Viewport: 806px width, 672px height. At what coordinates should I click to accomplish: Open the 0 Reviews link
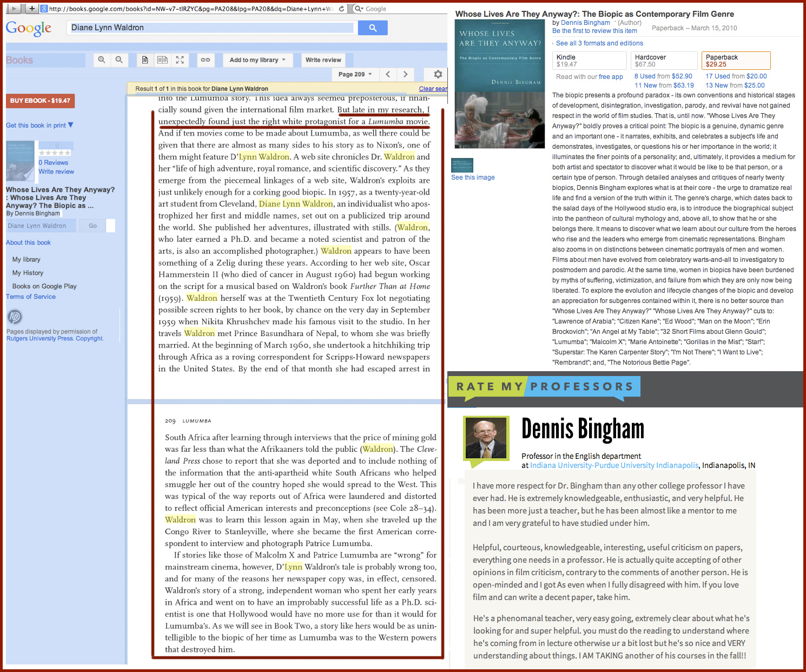coord(53,163)
